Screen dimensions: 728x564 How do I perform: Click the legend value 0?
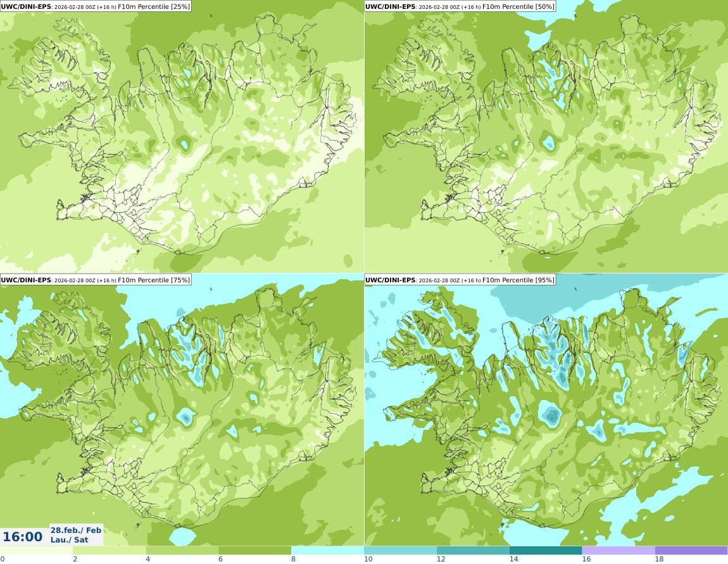(x=3, y=559)
